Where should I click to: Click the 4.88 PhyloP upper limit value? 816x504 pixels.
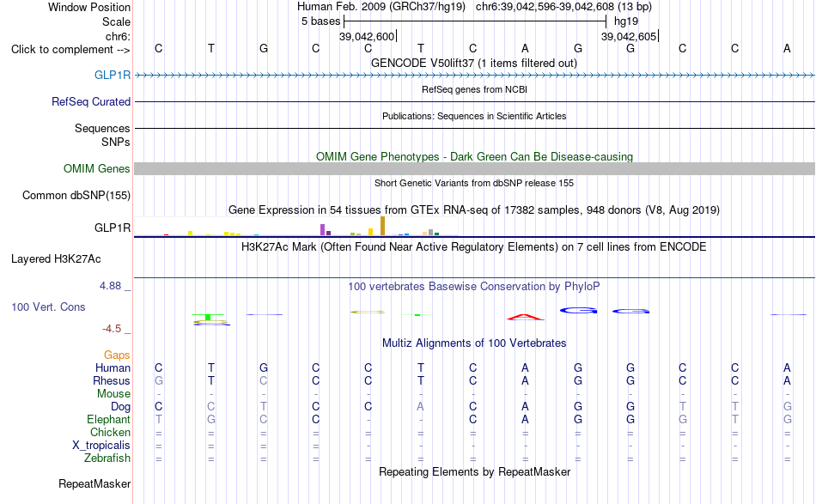pyautogui.click(x=110, y=286)
